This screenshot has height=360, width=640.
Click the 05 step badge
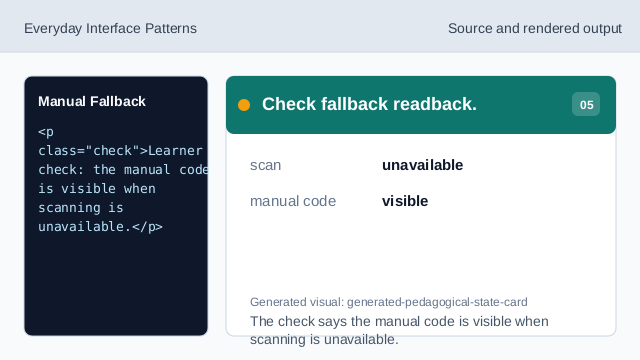[586, 104]
